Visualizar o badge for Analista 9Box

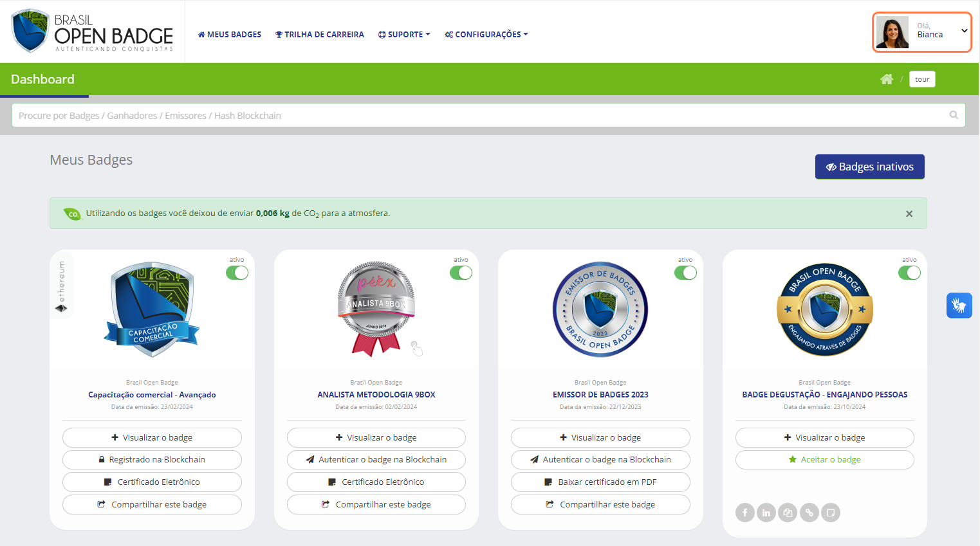coord(376,437)
